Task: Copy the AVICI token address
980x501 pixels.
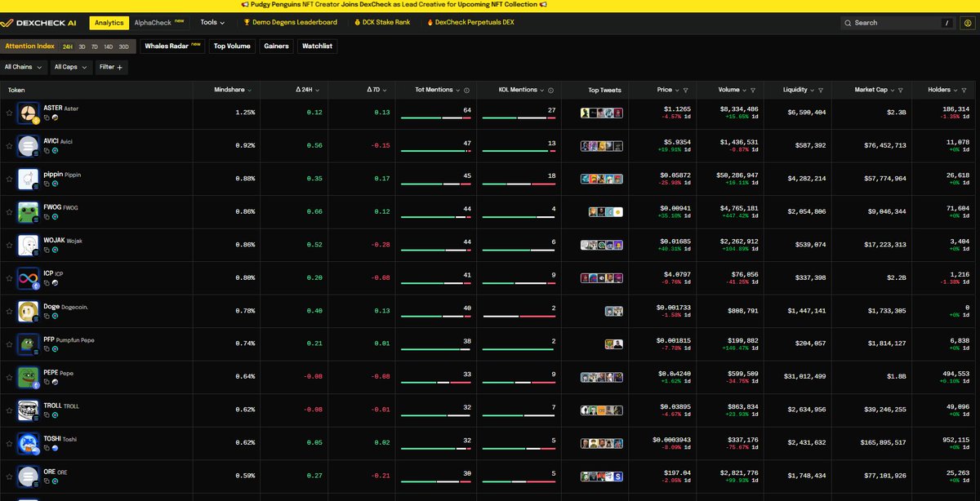Action: point(46,151)
